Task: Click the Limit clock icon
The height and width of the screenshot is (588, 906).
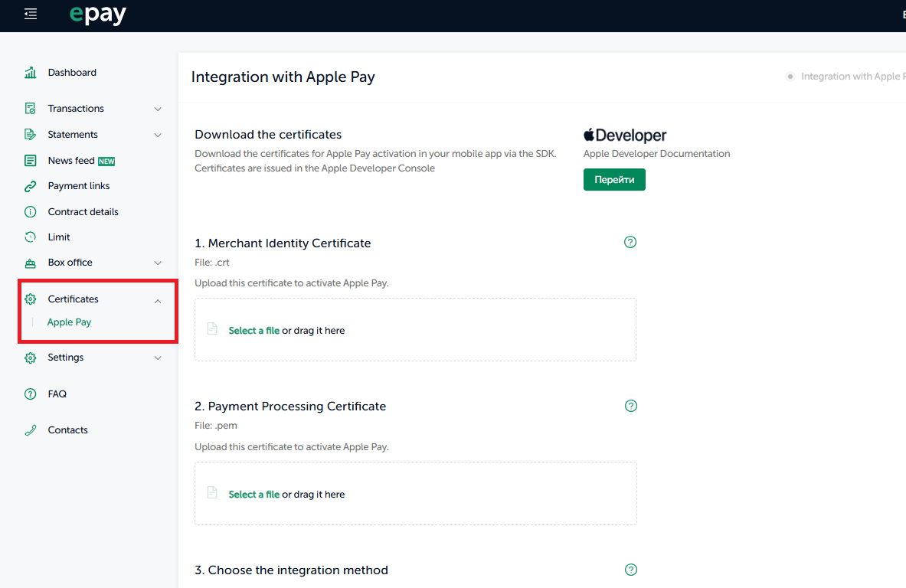Action: pyautogui.click(x=30, y=237)
